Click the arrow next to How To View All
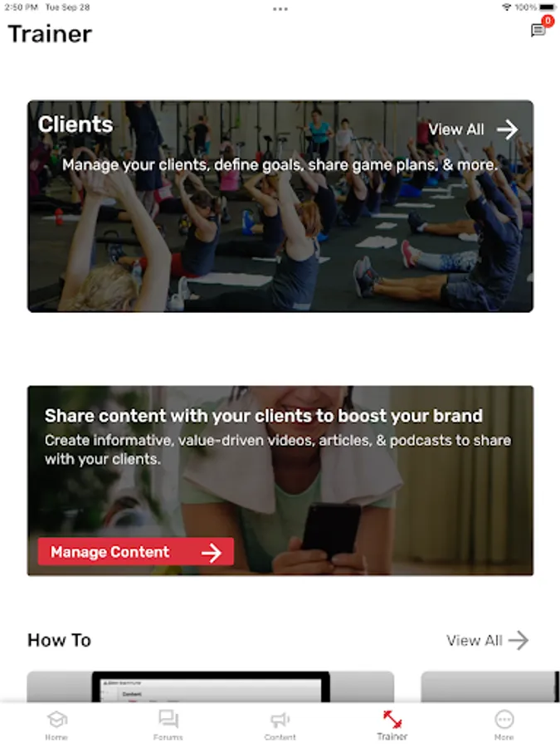 (x=519, y=640)
